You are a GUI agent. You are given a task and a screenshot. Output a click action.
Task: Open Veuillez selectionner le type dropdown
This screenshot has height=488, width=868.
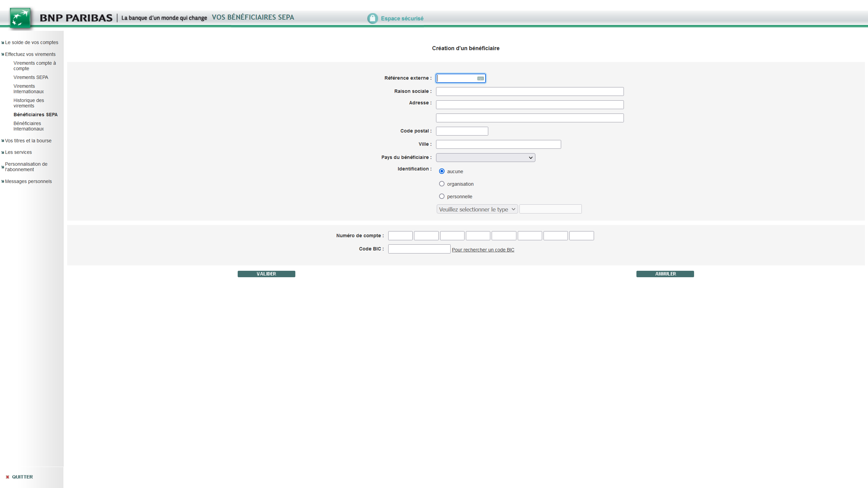pyautogui.click(x=477, y=209)
